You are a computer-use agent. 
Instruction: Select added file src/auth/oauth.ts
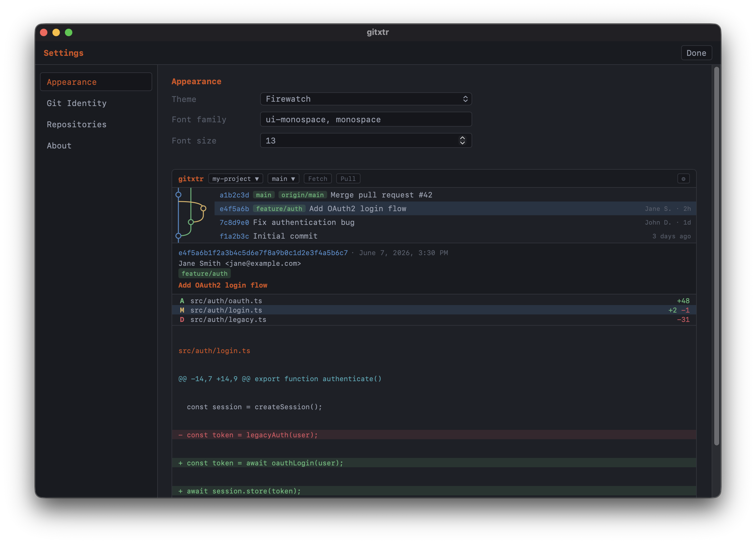(x=434, y=301)
